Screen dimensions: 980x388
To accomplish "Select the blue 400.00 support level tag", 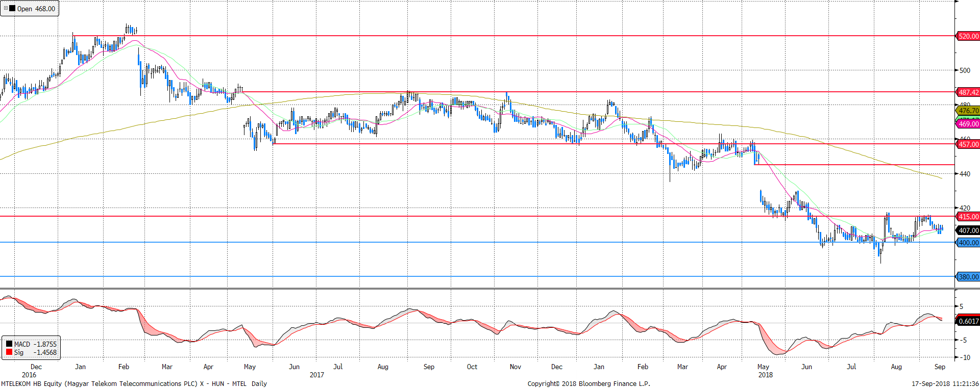I will (x=968, y=243).
